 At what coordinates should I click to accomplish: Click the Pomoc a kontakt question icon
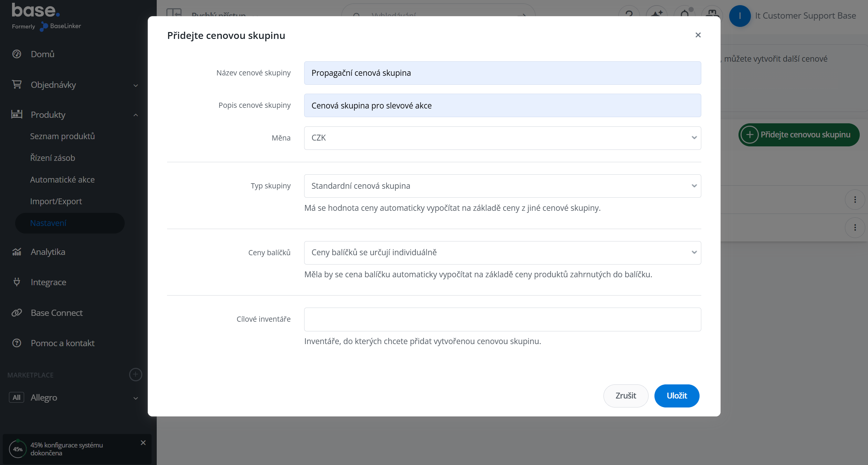click(x=17, y=343)
